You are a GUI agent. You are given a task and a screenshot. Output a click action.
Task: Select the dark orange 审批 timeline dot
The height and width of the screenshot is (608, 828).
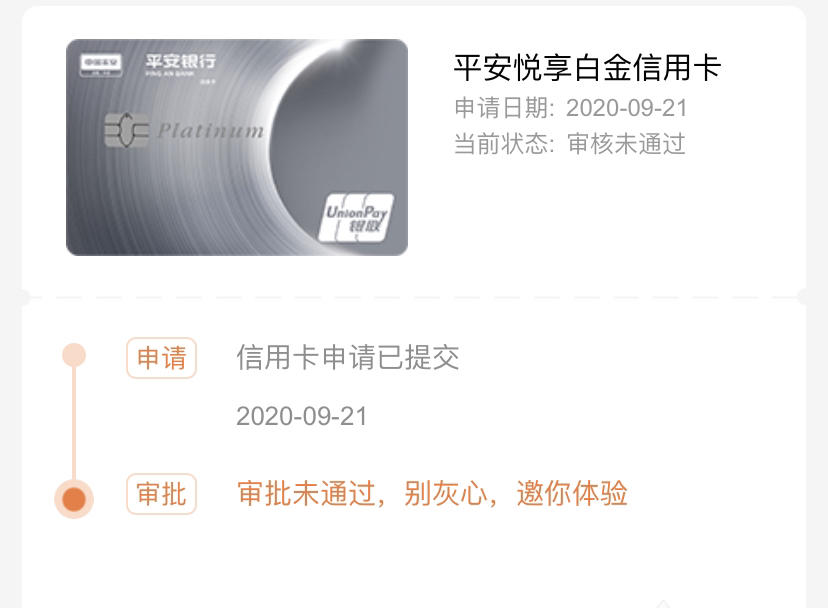74,499
